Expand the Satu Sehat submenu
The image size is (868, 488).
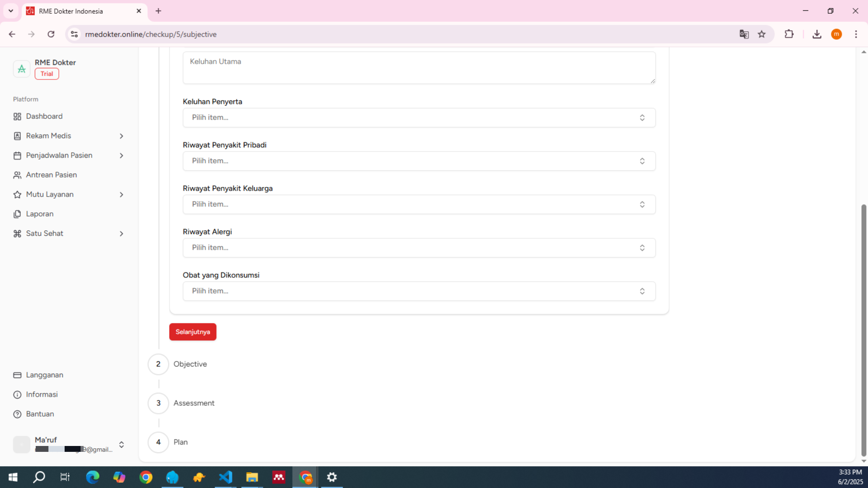(121, 234)
